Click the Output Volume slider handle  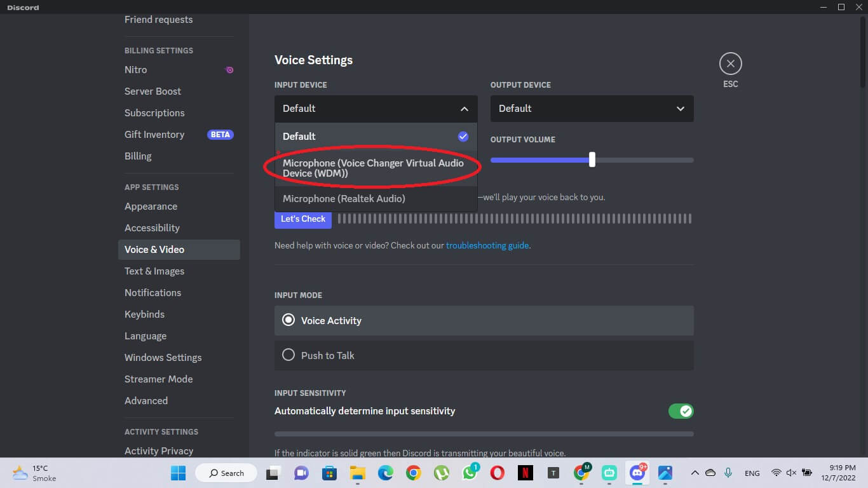tap(592, 159)
